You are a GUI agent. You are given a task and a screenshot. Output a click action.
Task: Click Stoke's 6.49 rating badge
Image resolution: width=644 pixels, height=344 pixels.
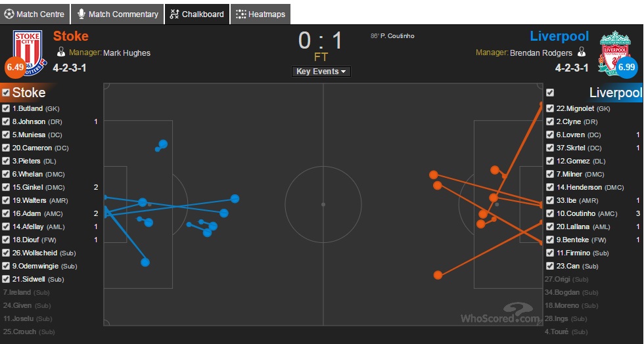coord(14,66)
